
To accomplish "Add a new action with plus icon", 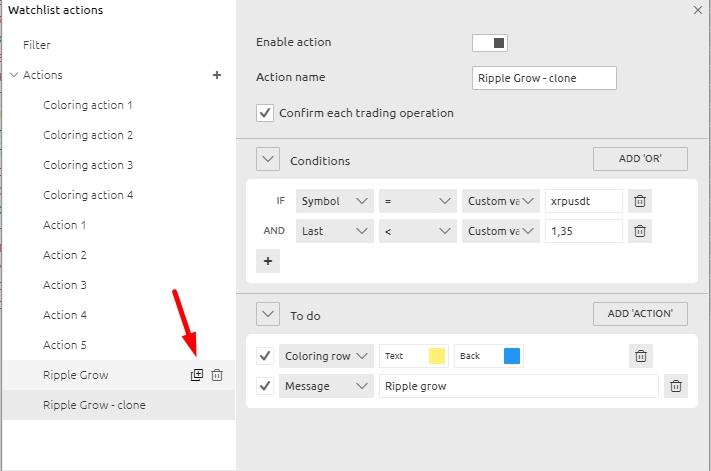I will click(x=217, y=75).
